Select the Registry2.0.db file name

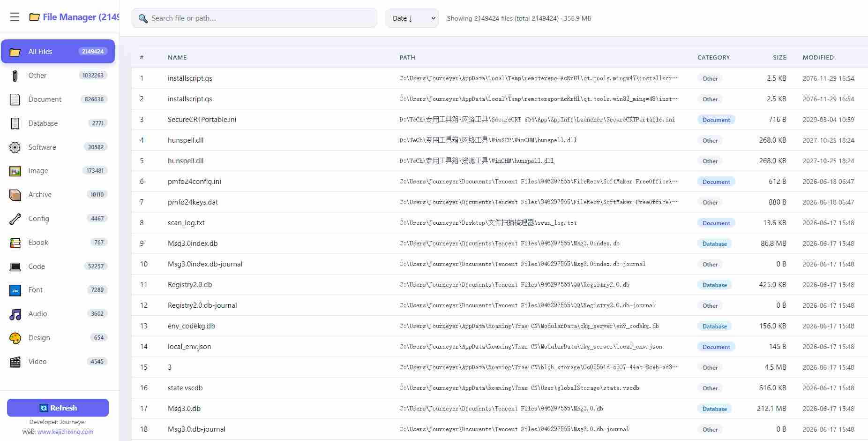(x=190, y=285)
